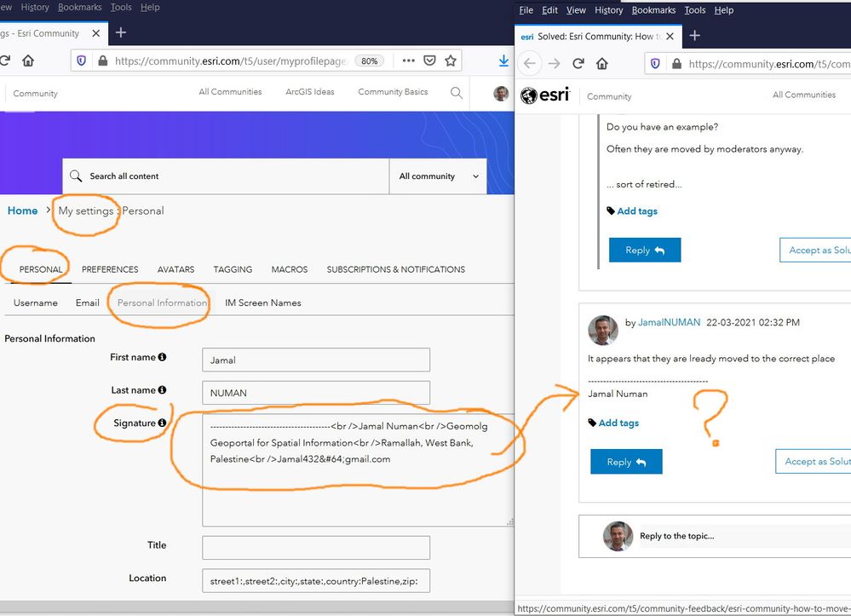The image size is (851, 616).
Task: Select the Email sub-tab
Action: click(88, 302)
